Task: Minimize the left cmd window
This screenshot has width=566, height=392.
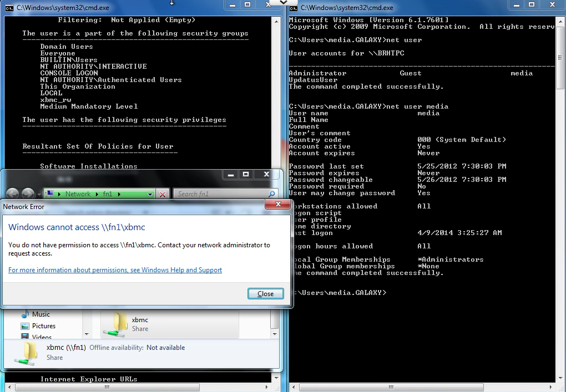Action: (233, 4)
